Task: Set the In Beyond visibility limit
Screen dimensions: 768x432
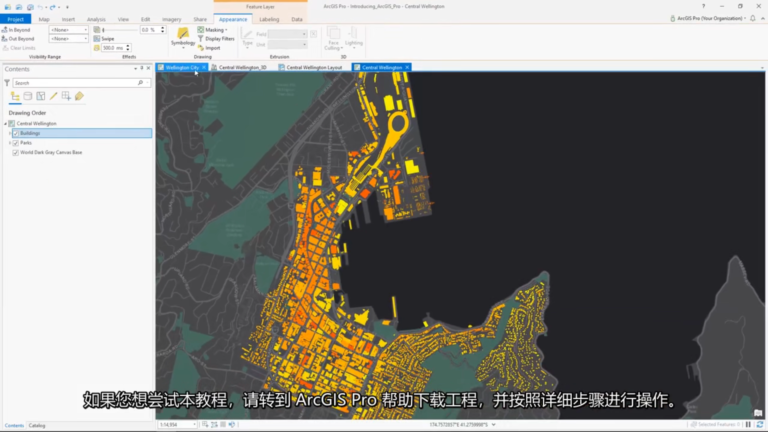Action: pos(16,30)
